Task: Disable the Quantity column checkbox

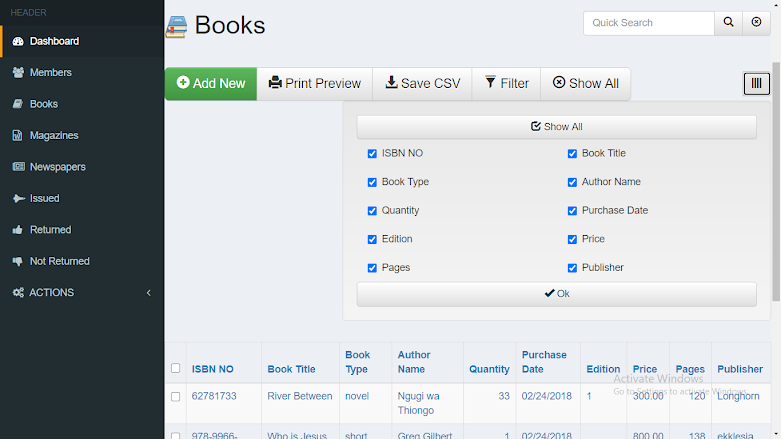Action: [x=372, y=211]
